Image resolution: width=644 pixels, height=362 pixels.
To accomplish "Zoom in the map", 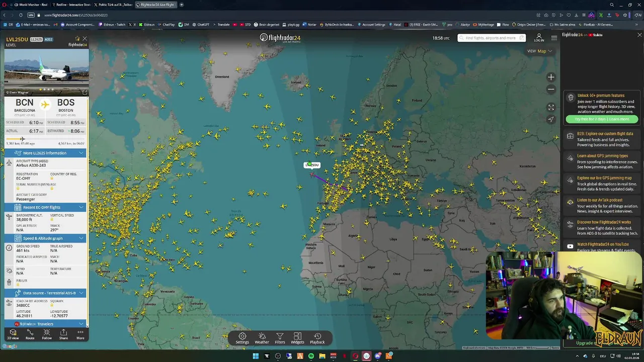I will (551, 77).
